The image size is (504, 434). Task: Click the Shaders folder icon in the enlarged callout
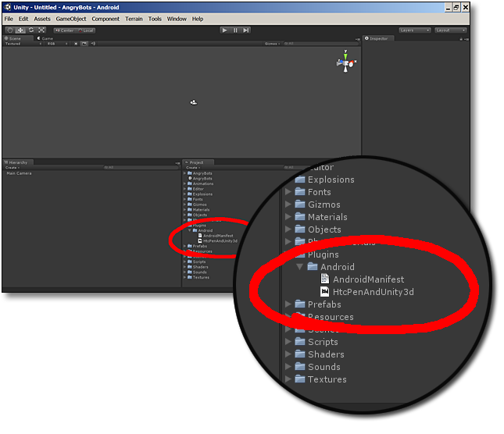point(300,354)
